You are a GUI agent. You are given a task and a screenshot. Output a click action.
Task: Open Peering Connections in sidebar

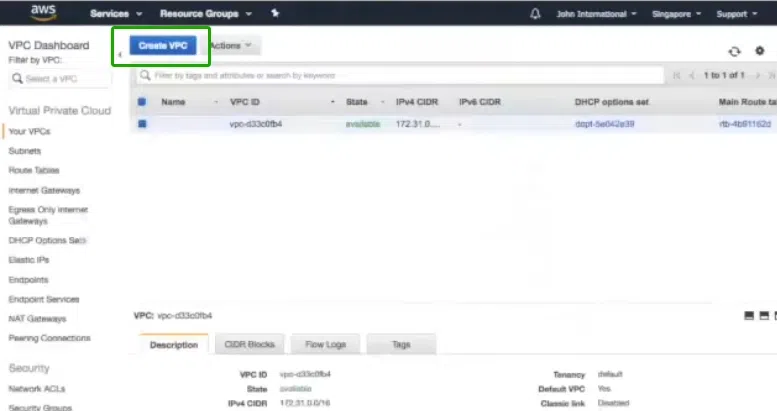[50, 338]
